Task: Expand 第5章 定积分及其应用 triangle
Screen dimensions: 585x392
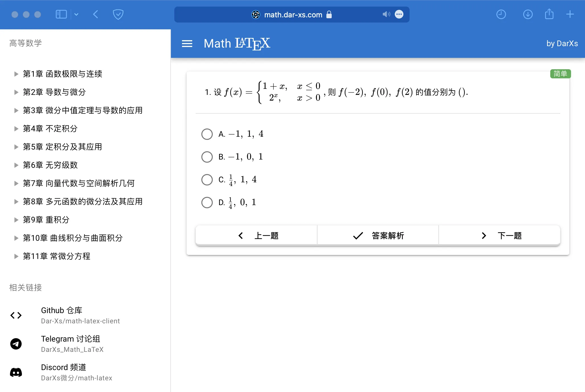Action: pyautogui.click(x=16, y=147)
